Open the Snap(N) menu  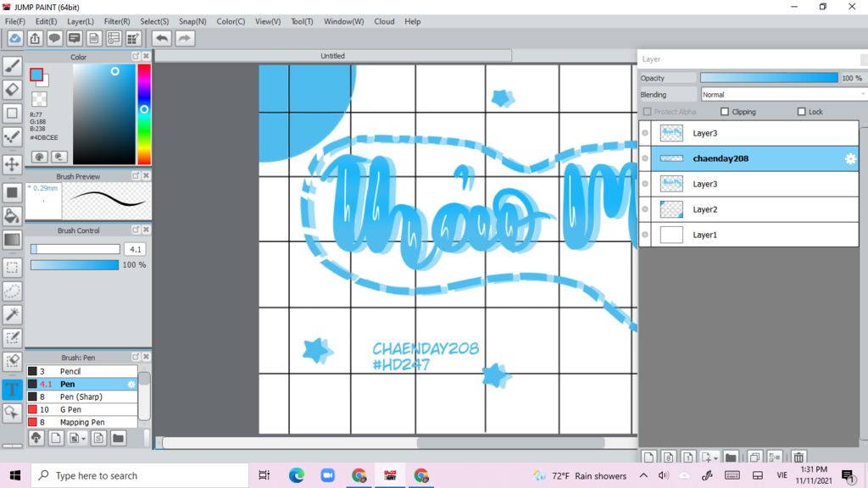click(192, 21)
